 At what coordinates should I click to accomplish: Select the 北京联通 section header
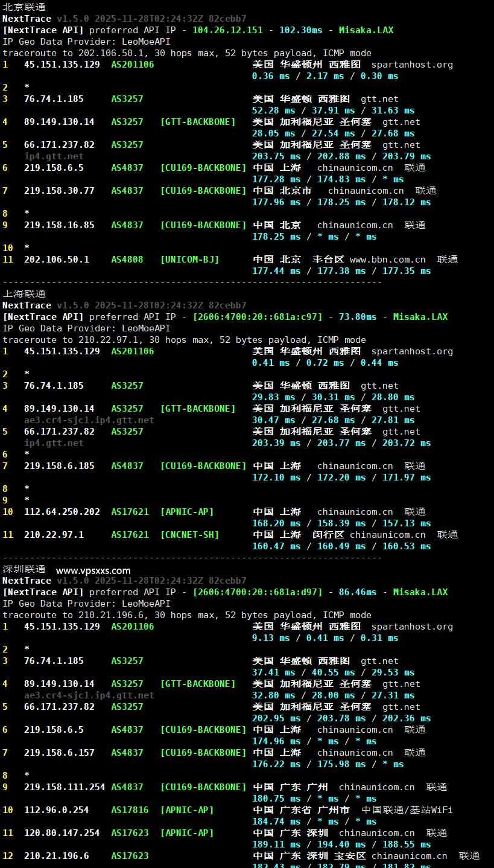[20, 7]
